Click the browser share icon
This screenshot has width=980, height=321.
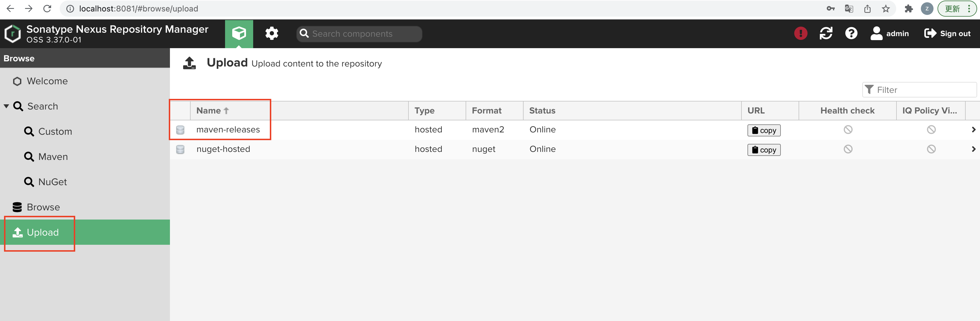click(867, 8)
